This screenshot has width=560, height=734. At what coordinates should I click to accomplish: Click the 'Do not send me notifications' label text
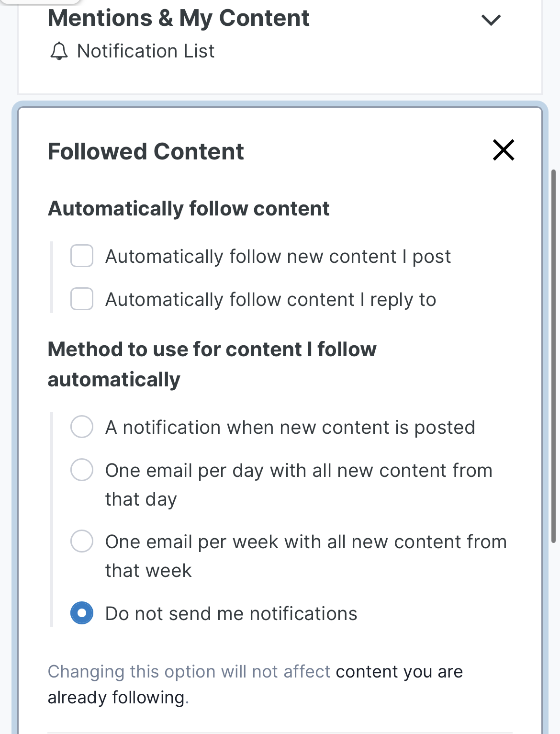pos(231,614)
